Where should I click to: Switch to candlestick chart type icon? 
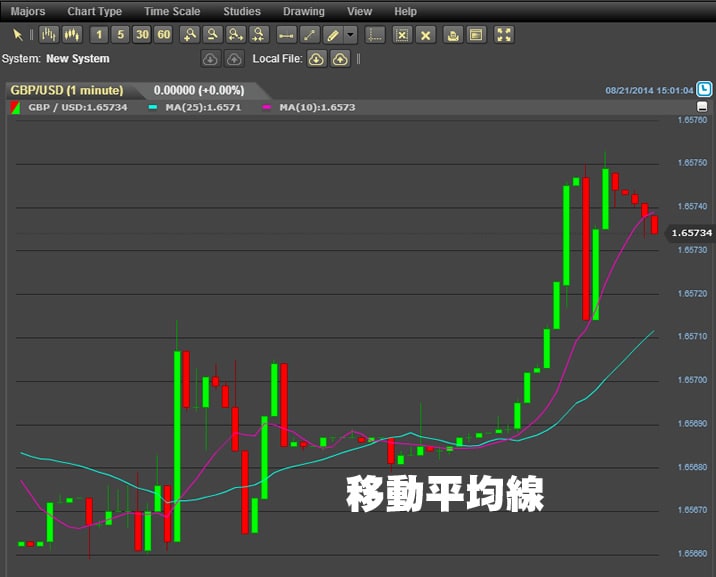72,35
